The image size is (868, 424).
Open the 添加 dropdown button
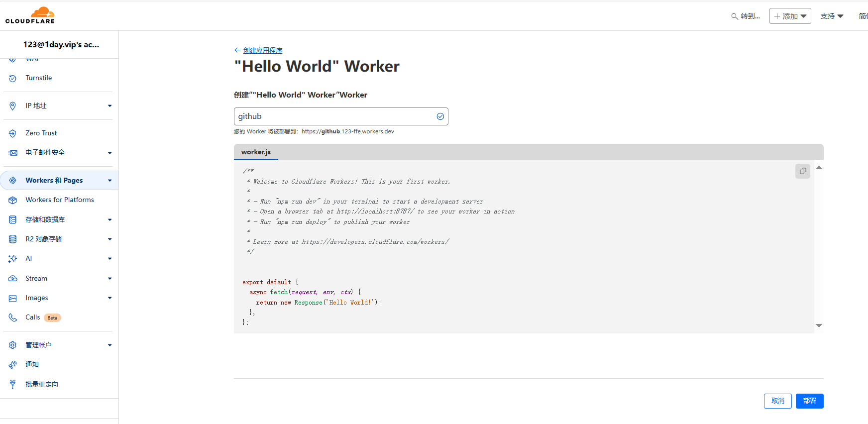pos(790,16)
